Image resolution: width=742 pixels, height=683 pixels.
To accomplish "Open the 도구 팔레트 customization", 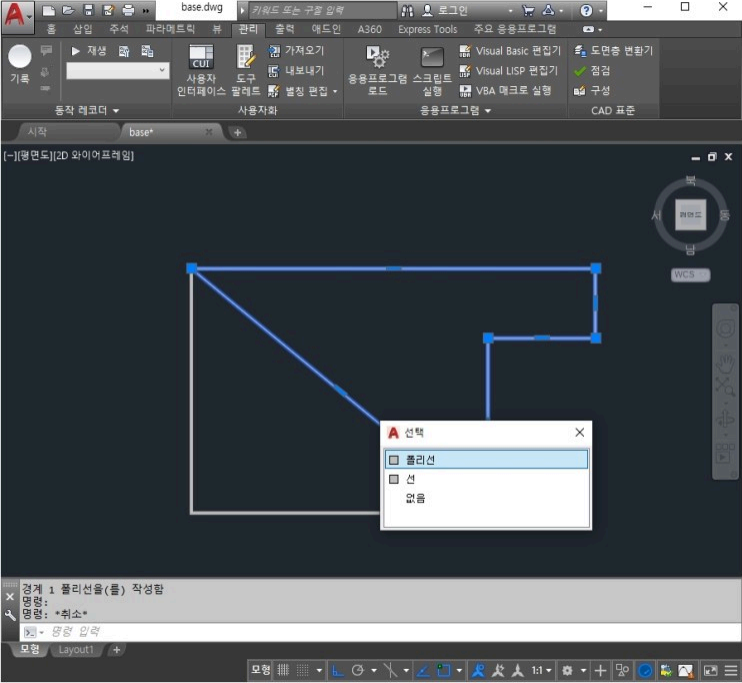I will tap(246, 71).
